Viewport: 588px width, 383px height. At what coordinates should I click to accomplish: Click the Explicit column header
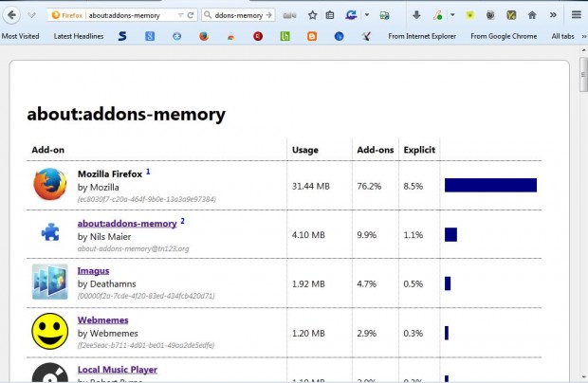coord(419,150)
